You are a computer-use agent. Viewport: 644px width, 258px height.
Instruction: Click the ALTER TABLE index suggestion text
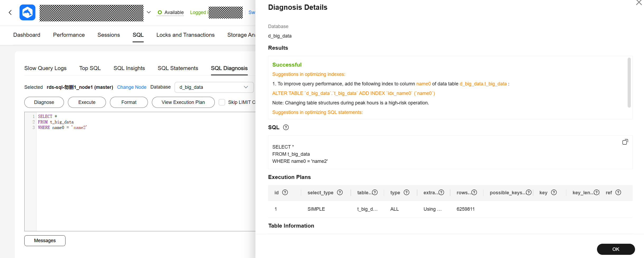(353, 93)
